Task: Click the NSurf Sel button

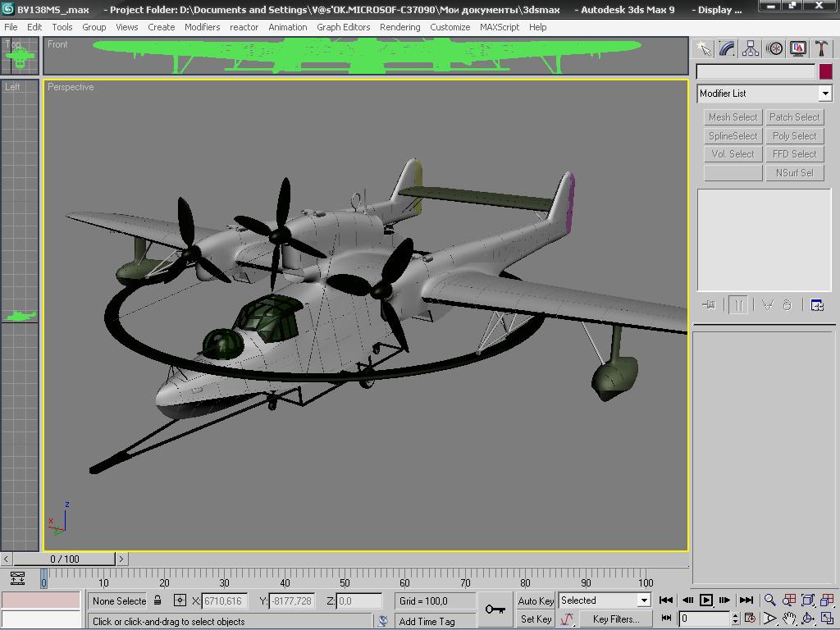Action: click(x=794, y=173)
